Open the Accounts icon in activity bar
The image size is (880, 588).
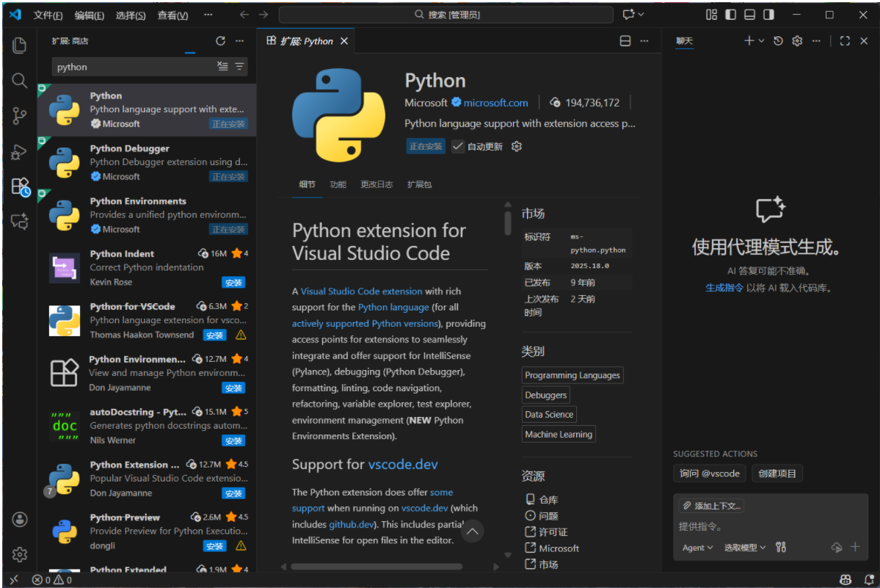pyautogui.click(x=20, y=520)
